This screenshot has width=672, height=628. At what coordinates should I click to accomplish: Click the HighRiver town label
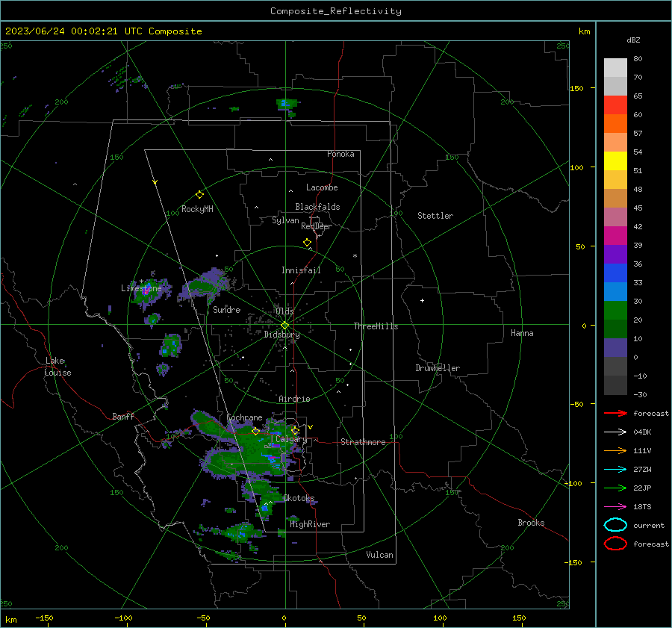click(310, 524)
